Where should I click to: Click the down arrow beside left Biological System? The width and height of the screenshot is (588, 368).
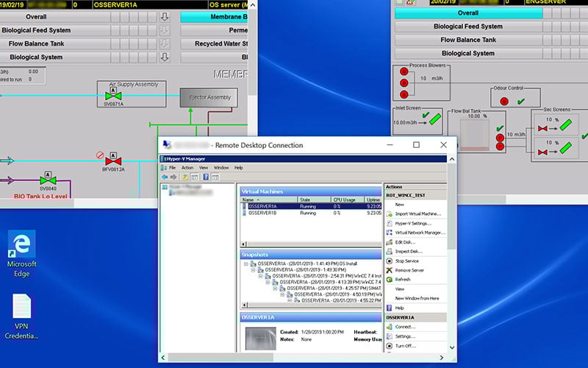coord(165,57)
